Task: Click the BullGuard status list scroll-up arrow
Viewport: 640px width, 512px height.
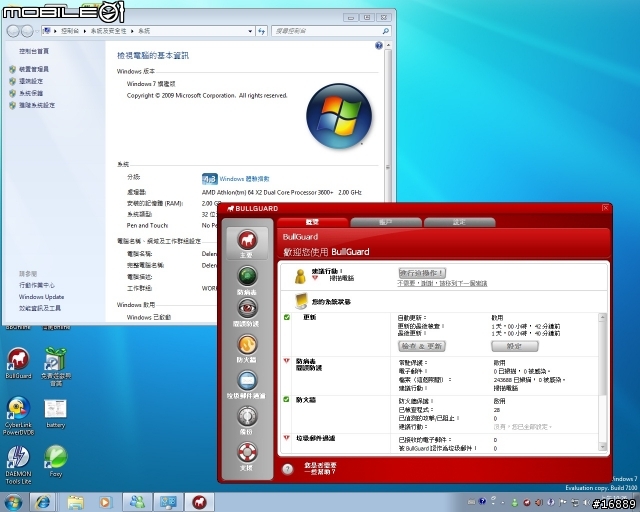Action: [602, 317]
